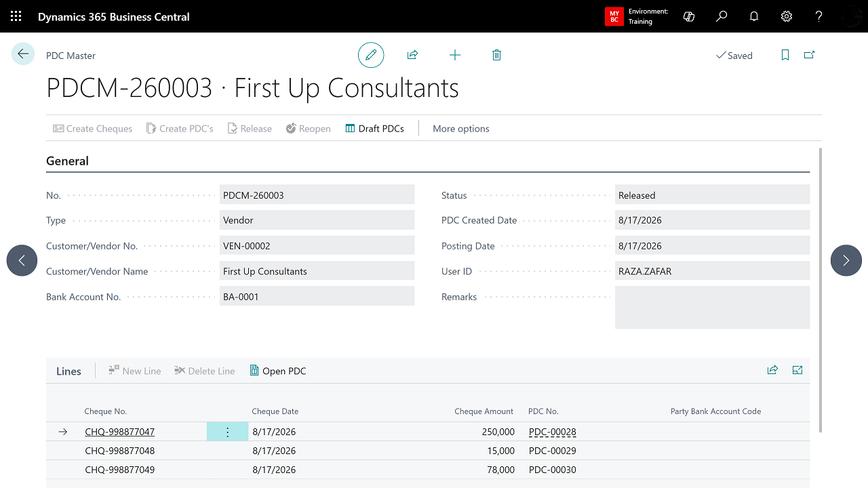Viewport: 868px width, 488px height.
Task: Open the Lines menu label
Action: [x=68, y=371]
